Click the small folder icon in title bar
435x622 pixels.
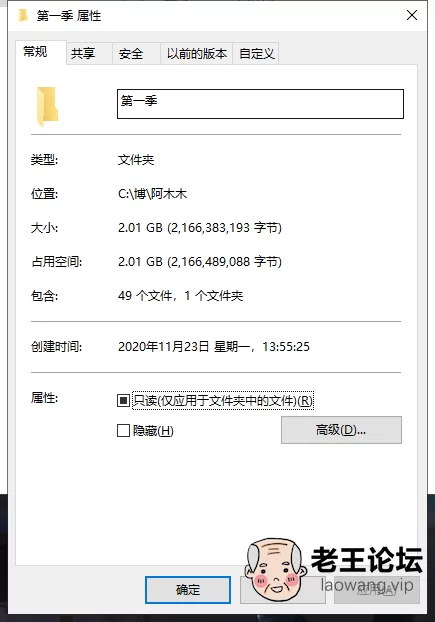23,16
